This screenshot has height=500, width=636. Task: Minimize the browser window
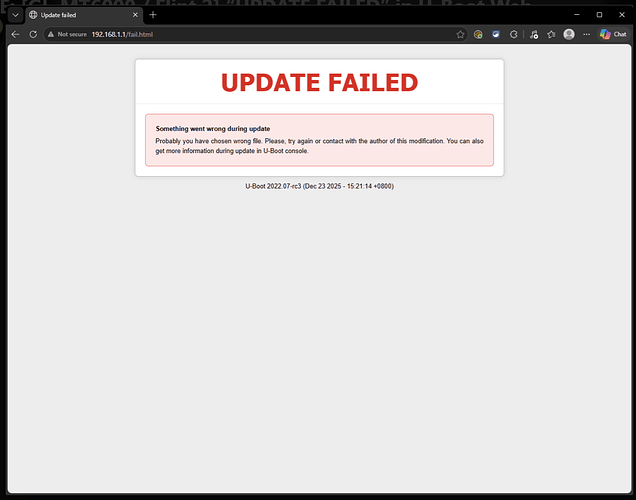pyautogui.click(x=577, y=15)
